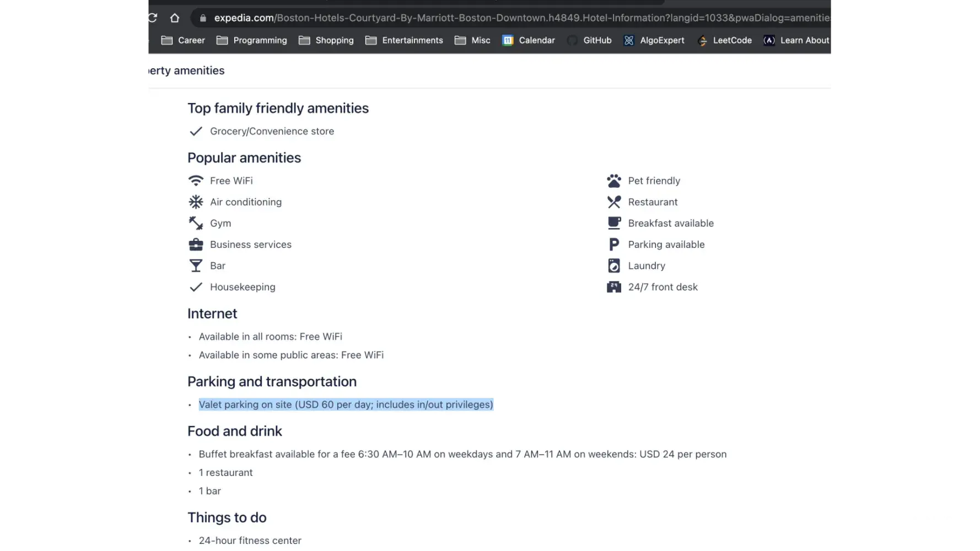Click the Pet friendly paw icon

pos(614,181)
